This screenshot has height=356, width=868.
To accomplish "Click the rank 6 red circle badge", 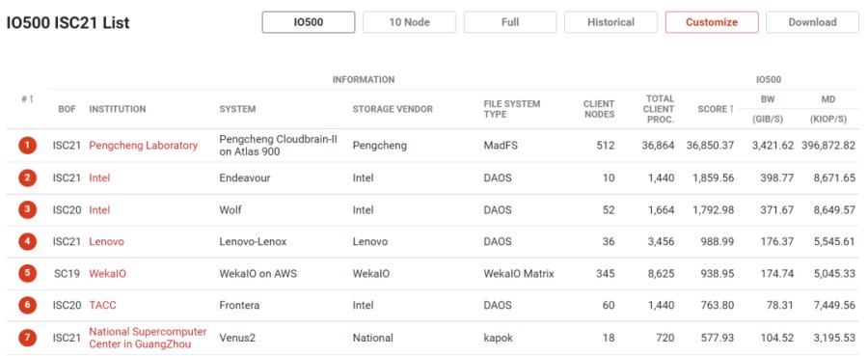I will pyautogui.click(x=27, y=305).
